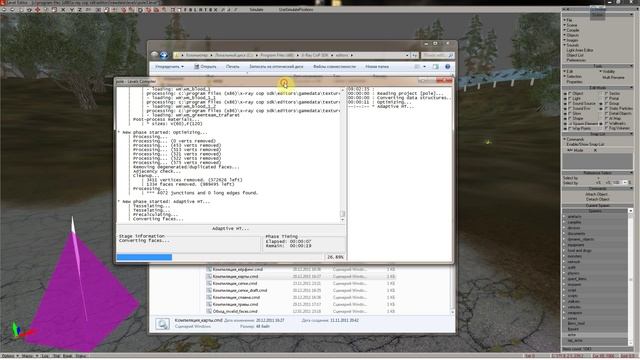Click the address bar refresh icon
The height and width of the screenshot is (360, 640).
coord(415,55)
